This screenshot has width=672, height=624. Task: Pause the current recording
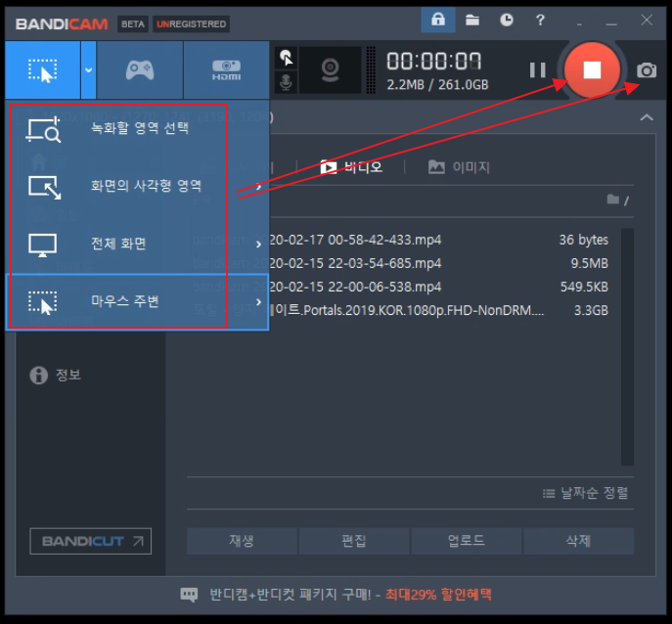[537, 69]
